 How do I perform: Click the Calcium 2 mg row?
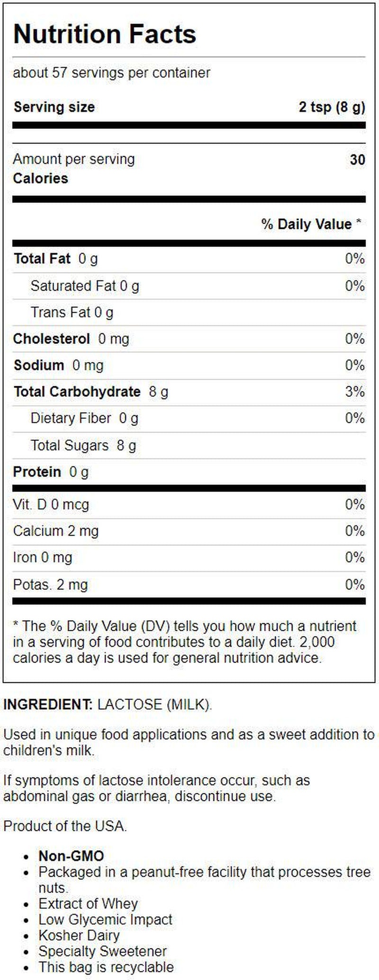click(56, 531)
